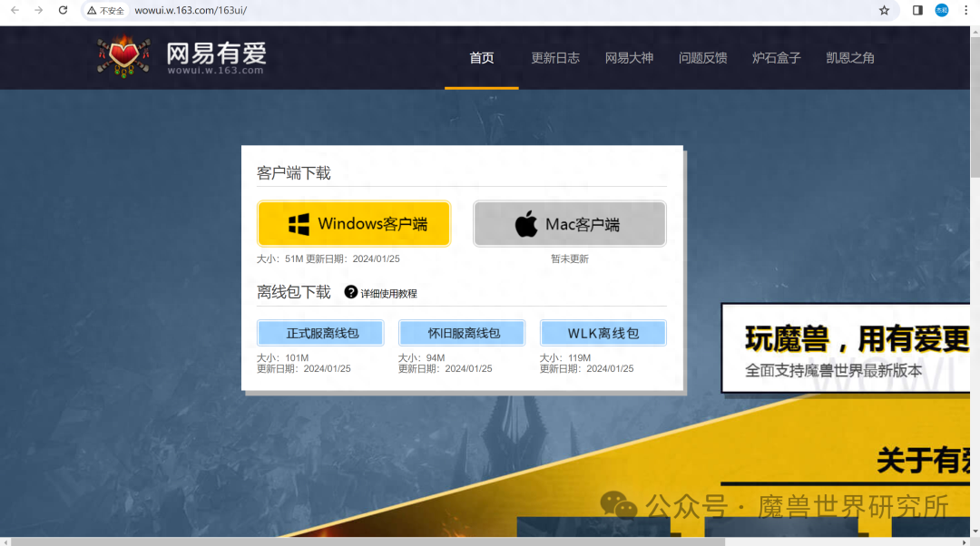
Task: Download the WLK离线包
Action: tap(603, 332)
